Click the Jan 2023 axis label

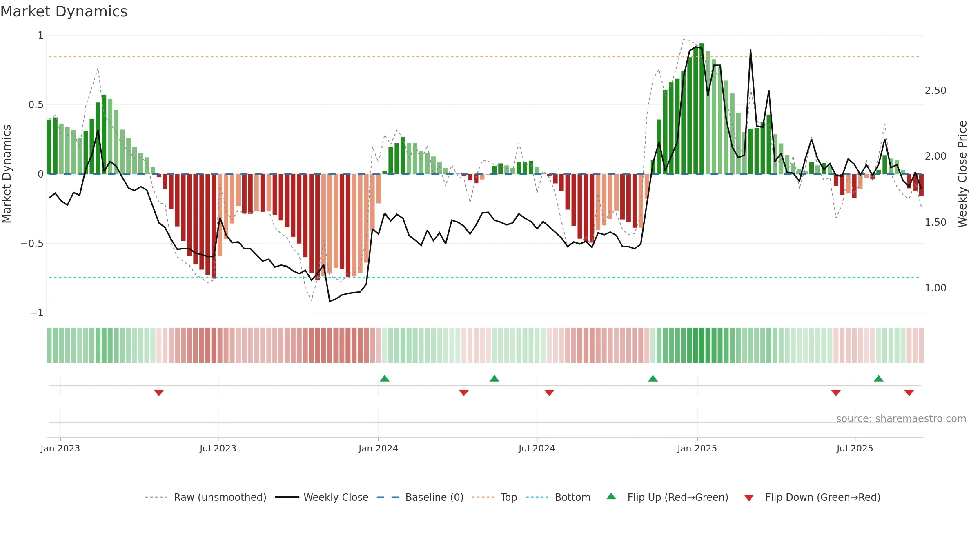(60, 449)
